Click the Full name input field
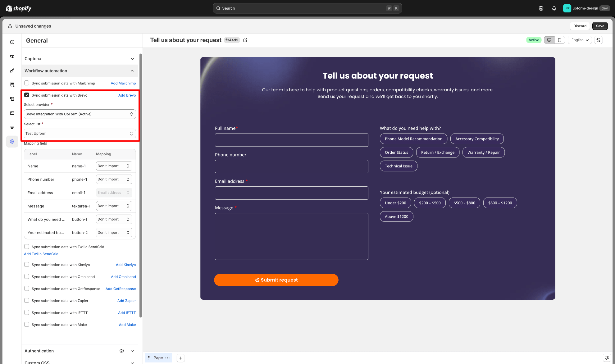The width and height of the screenshot is (615, 364). 292,140
